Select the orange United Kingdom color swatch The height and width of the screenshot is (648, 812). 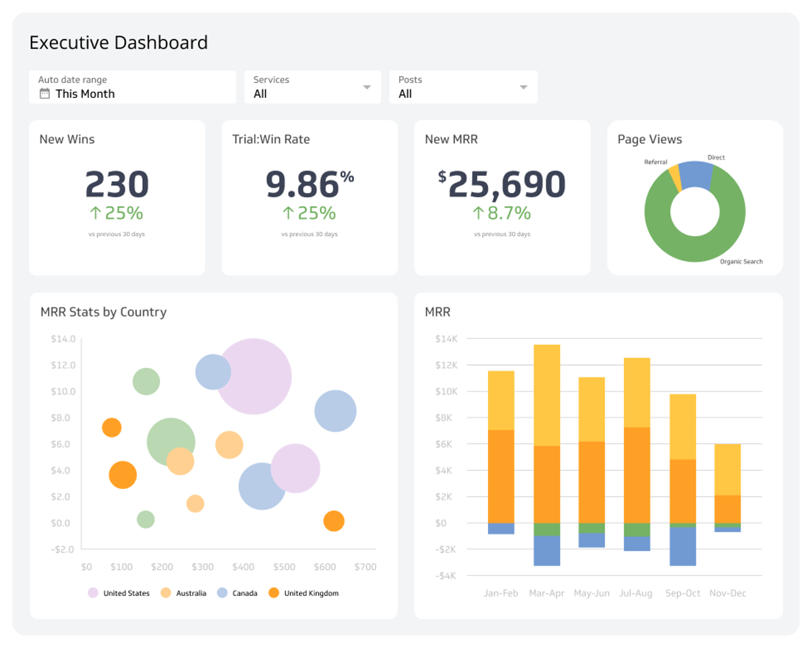274,593
